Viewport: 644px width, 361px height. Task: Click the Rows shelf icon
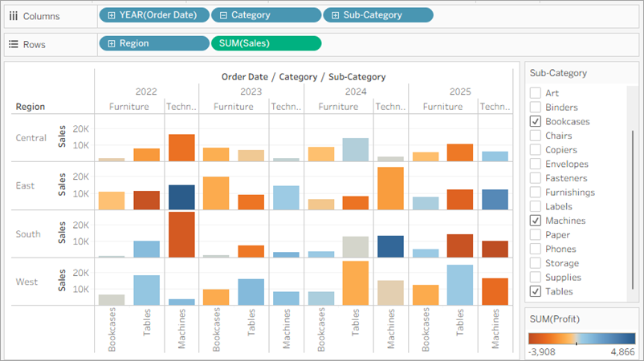tap(12, 44)
